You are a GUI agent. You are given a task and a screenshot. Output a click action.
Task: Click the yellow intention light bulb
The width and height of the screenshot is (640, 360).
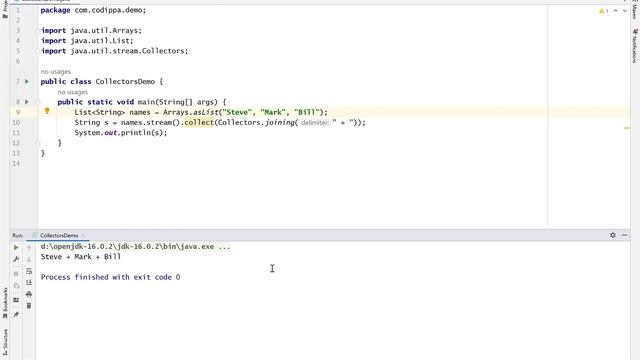(47, 111)
